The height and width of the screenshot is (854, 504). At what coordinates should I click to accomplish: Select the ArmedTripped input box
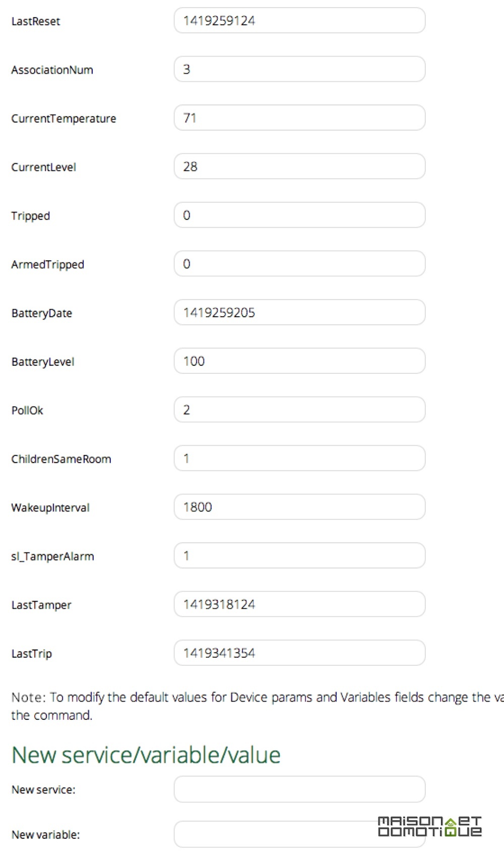299,264
